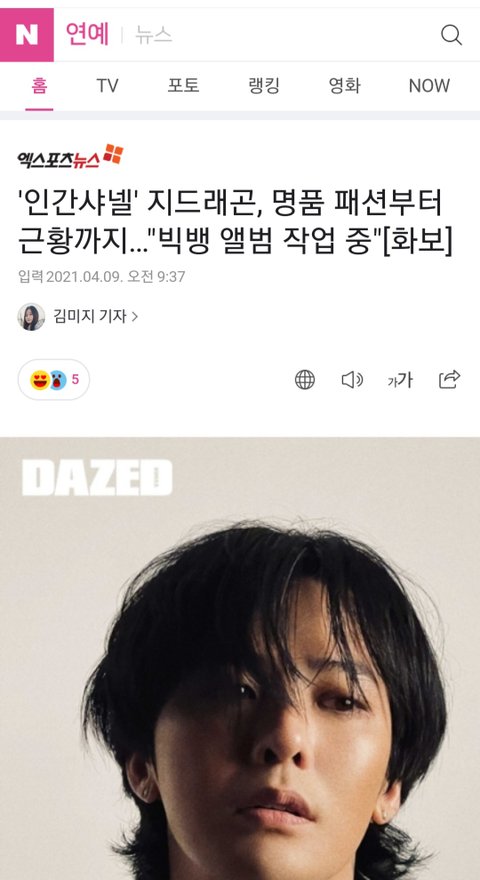Screen dimensions: 480x880
Task: Open the NOW tab
Action: click(429, 86)
